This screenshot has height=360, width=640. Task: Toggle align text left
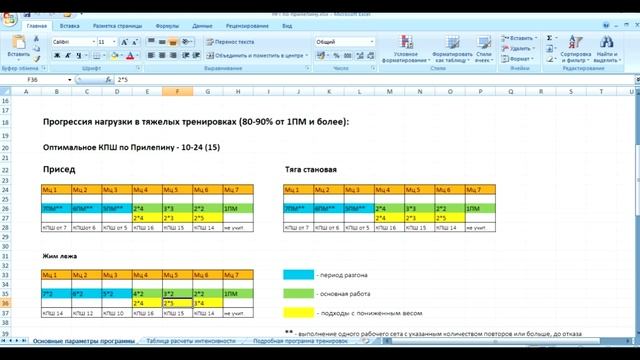pos(151,56)
